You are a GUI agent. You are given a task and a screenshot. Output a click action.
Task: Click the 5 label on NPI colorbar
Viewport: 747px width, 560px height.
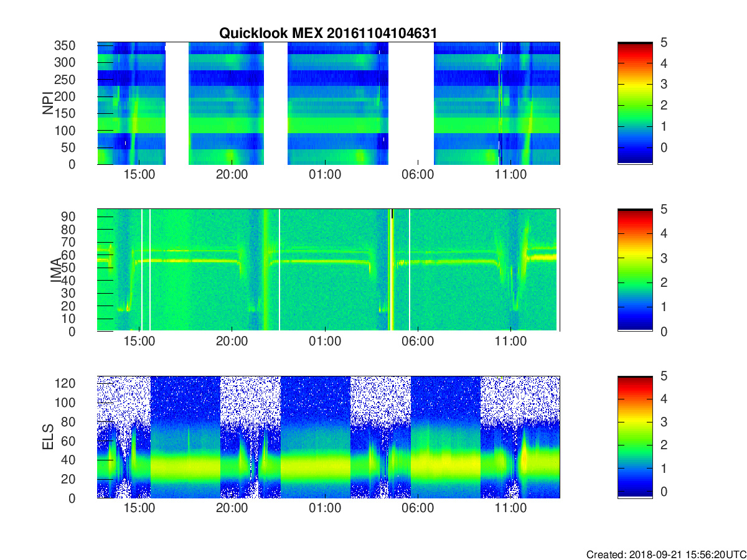663,42
